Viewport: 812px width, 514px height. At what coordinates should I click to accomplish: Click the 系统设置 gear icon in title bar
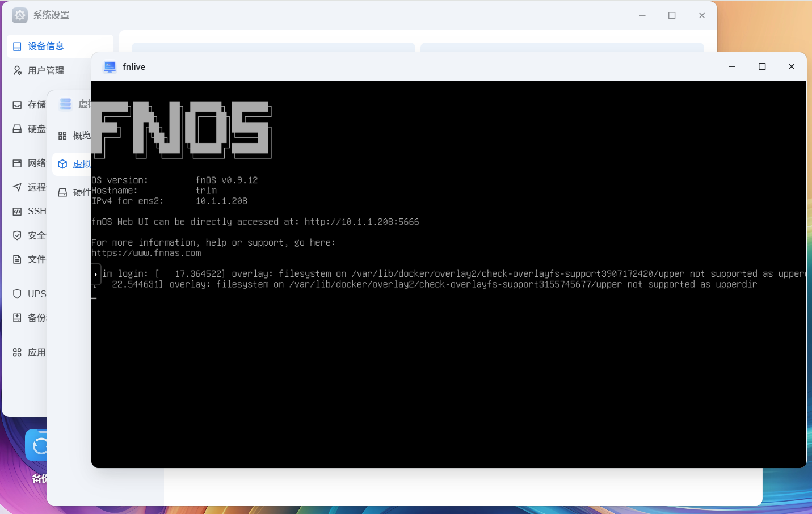click(x=20, y=15)
